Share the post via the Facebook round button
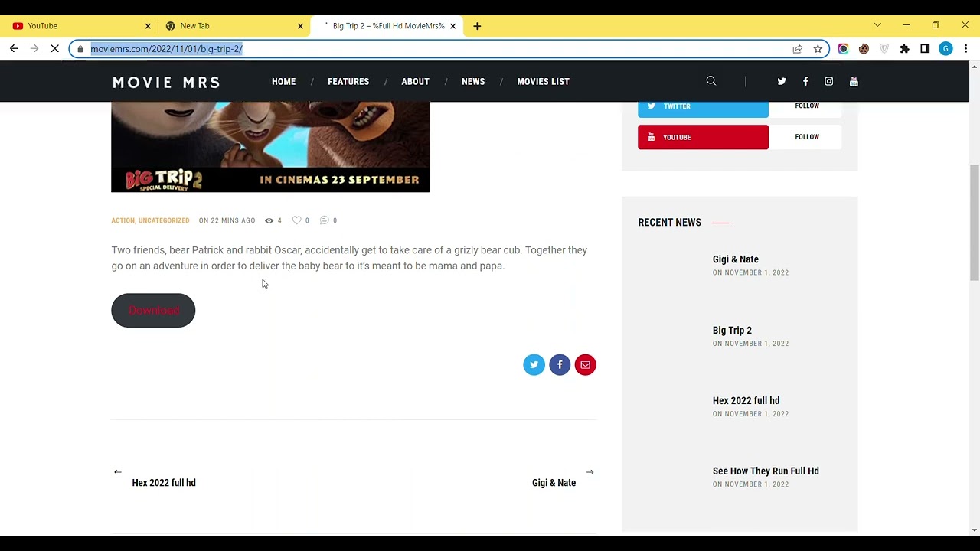Screen dimensions: 980x551 (560, 365)
